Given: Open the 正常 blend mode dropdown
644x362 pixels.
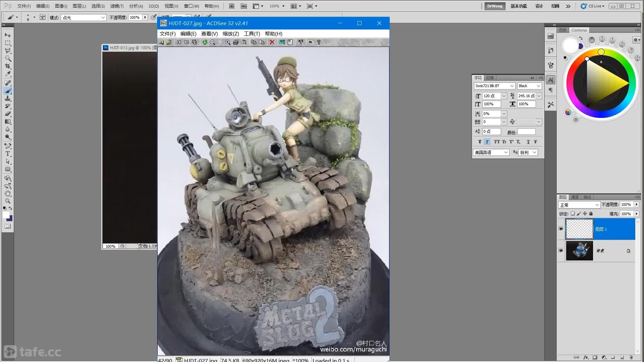Looking at the screenshot, I should (x=579, y=205).
